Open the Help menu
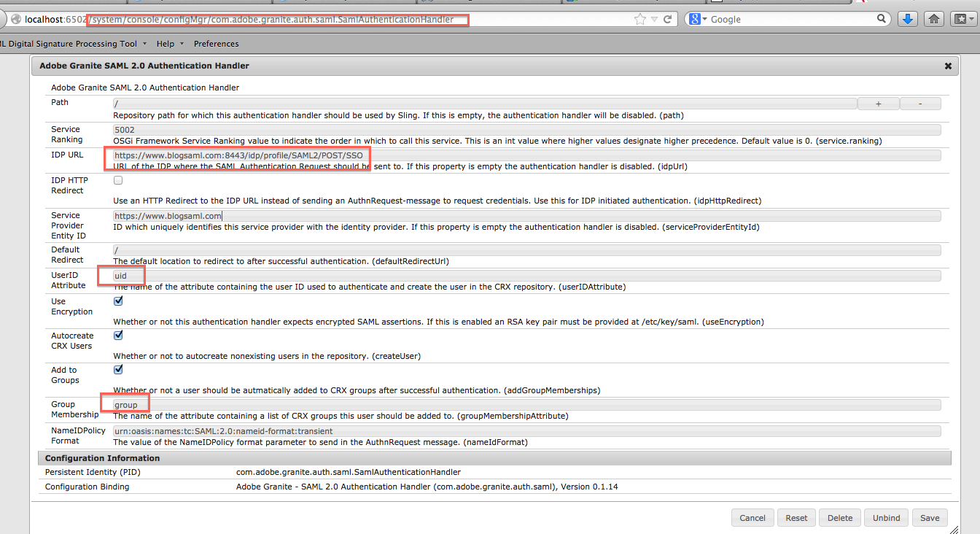This screenshot has height=534, width=980. (x=170, y=44)
